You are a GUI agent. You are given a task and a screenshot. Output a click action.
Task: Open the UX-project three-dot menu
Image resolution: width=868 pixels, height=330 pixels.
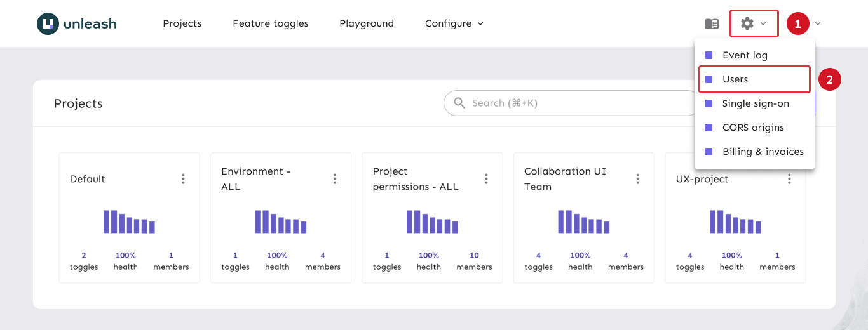coord(789,179)
